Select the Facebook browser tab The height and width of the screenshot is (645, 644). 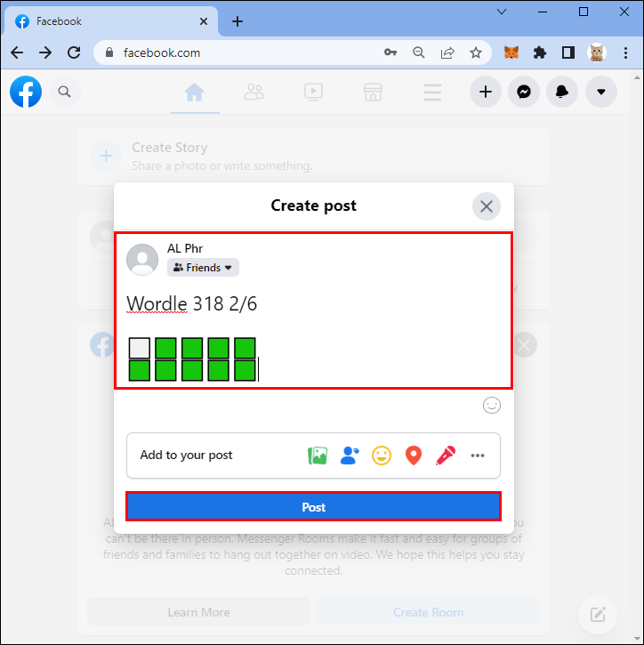pos(111,21)
